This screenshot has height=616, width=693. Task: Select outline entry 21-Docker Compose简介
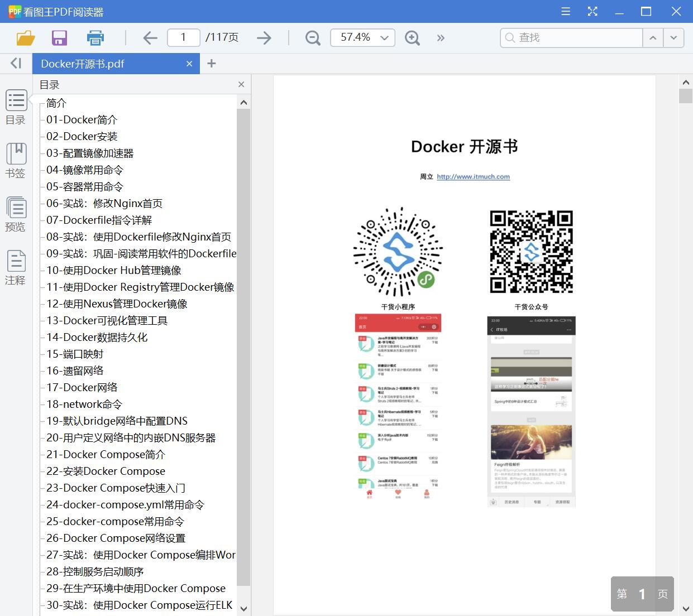coord(106,455)
